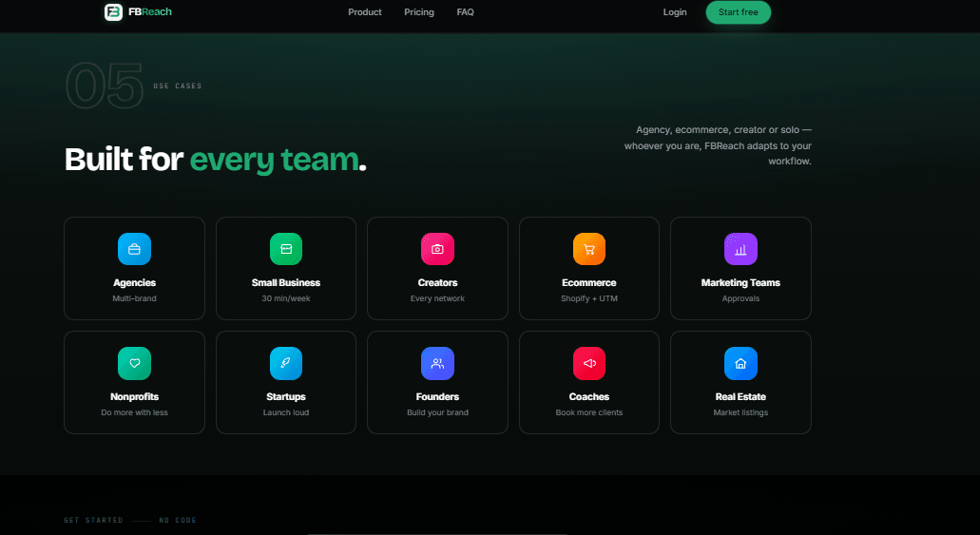Screen dimensions: 980x535
Task: Click the FBReach logo icon
Action: [x=113, y=11]
